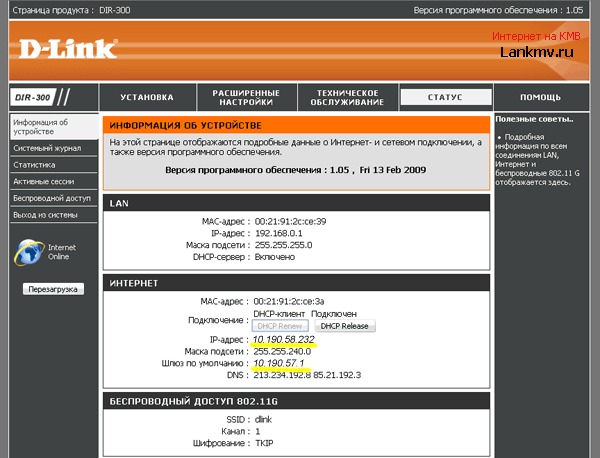Click the SSID value dlink

[x=263, y=420]
